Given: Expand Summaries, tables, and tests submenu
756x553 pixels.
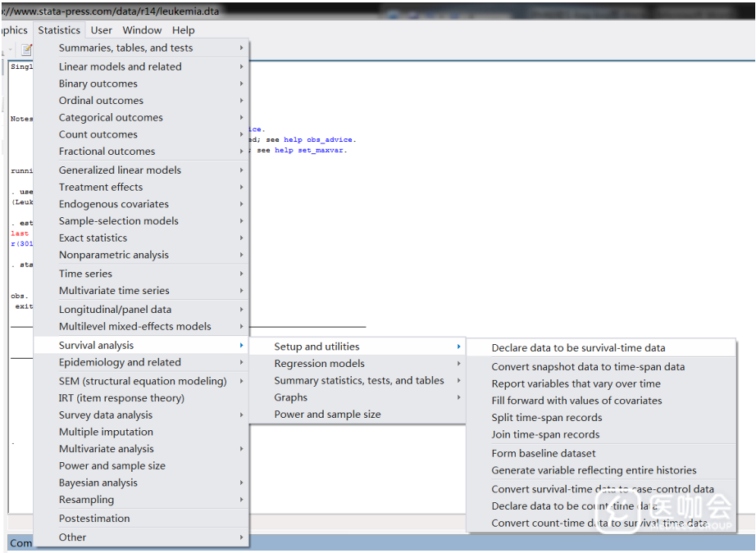Looking at the screenshot, I should point(125,48).
